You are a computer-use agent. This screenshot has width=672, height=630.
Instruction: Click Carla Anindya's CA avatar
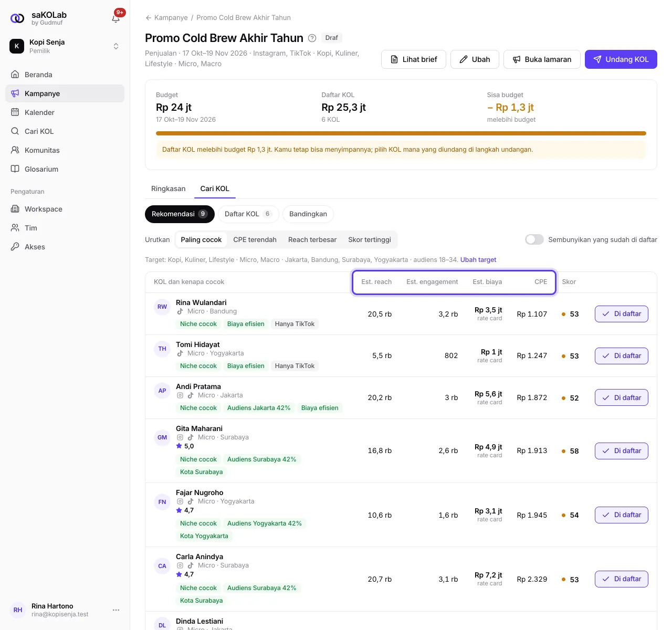click(x=162, y=566)
